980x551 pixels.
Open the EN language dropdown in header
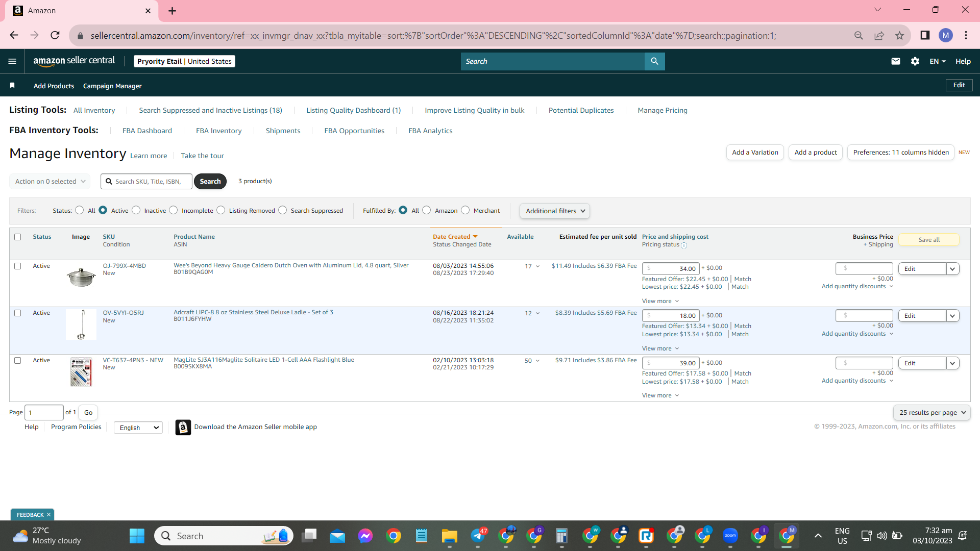[938, 61]
